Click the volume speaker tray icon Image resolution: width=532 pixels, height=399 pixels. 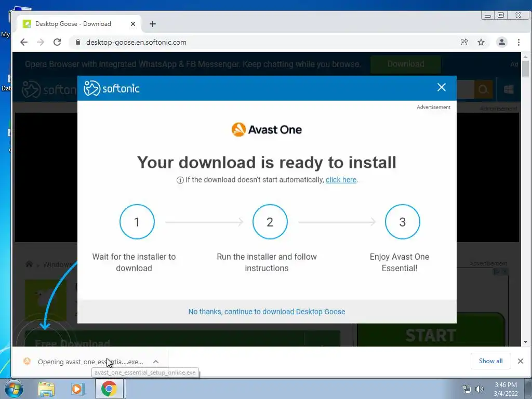[x=479, y=389]
